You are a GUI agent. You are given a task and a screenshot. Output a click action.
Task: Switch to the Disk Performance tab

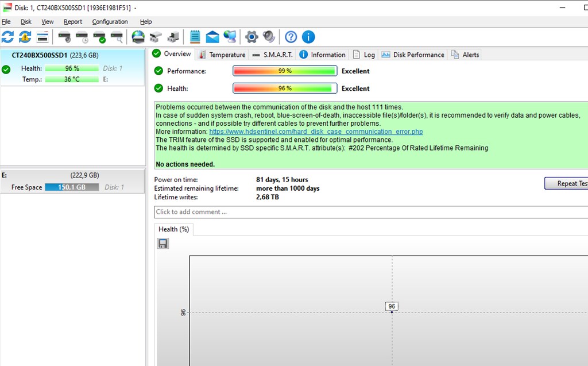(412, 55)
